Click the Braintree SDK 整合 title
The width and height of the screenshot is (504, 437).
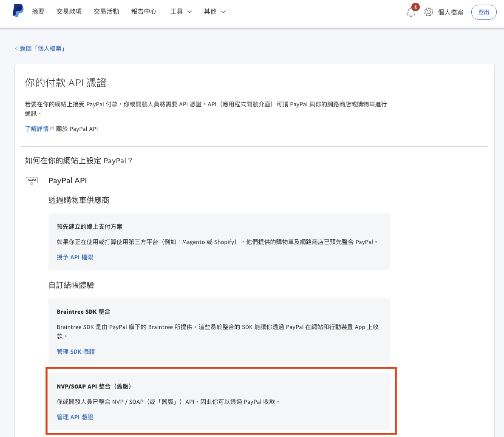click(84, 312)
